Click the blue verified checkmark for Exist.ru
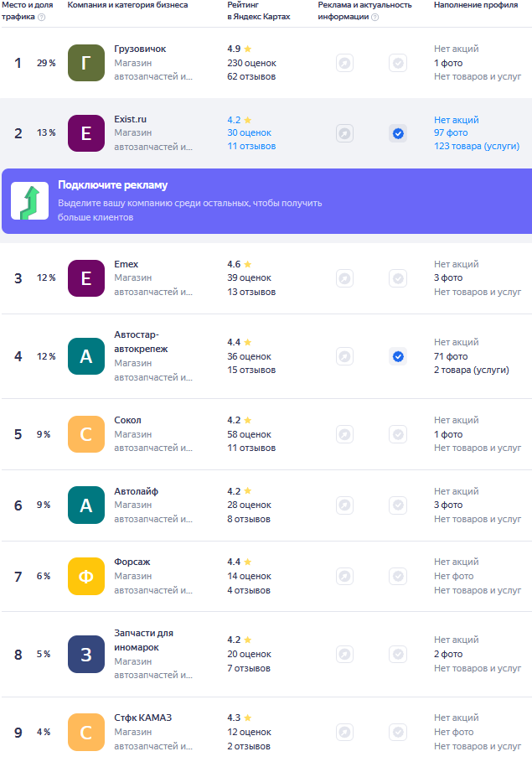This screenshot has height=767, width=532. coord(398,133)
